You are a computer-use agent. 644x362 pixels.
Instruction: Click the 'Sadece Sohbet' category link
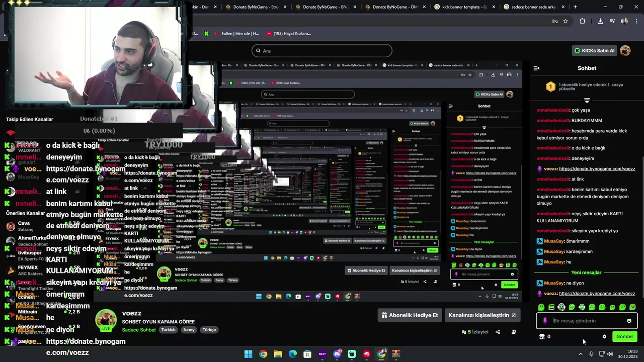coord(139,330)
